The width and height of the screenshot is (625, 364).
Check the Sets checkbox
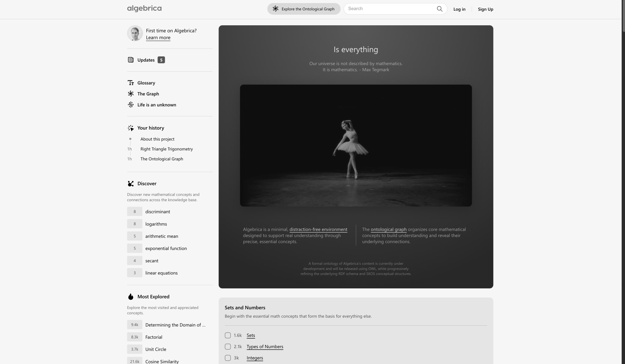(228, 335)
